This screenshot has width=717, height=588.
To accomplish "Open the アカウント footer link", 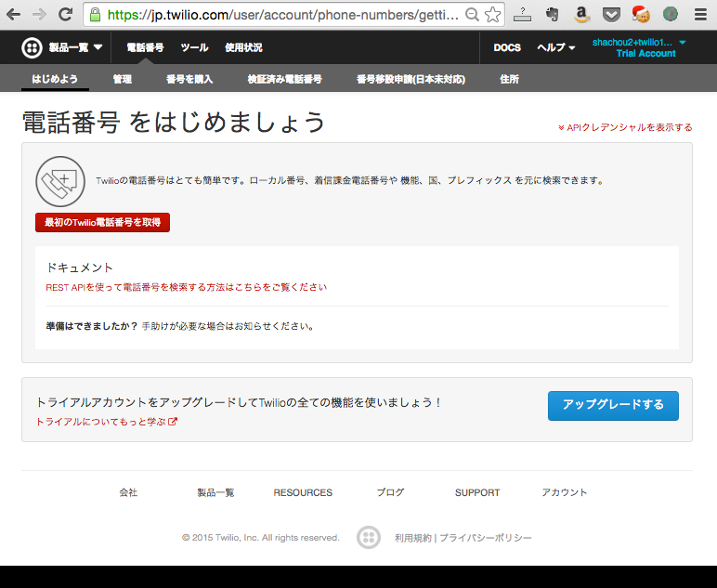I will coord(565,492).
